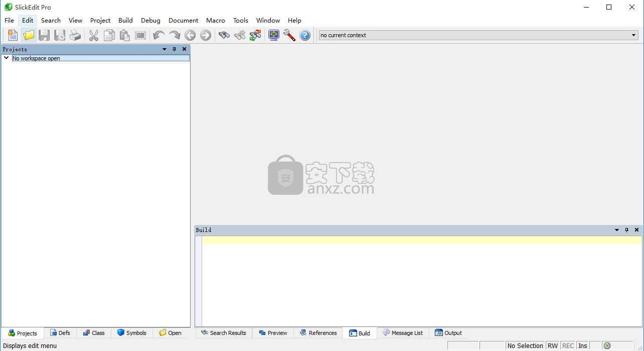Toggle the REC macro recording indicator
Image resolution: width=644 pixels, height=351 pixels.
pyautogui.click(x=568, y=345)
